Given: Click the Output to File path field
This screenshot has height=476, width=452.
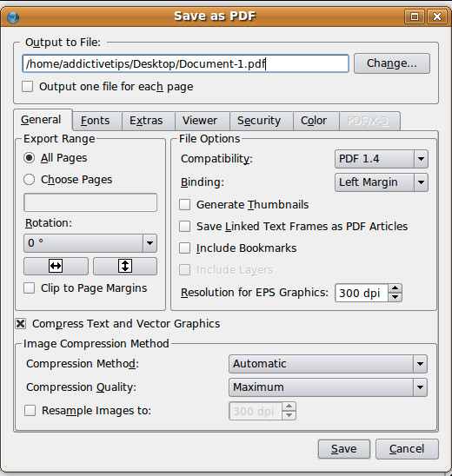Looking at the screenshot, I should click(x=186, y=63).
